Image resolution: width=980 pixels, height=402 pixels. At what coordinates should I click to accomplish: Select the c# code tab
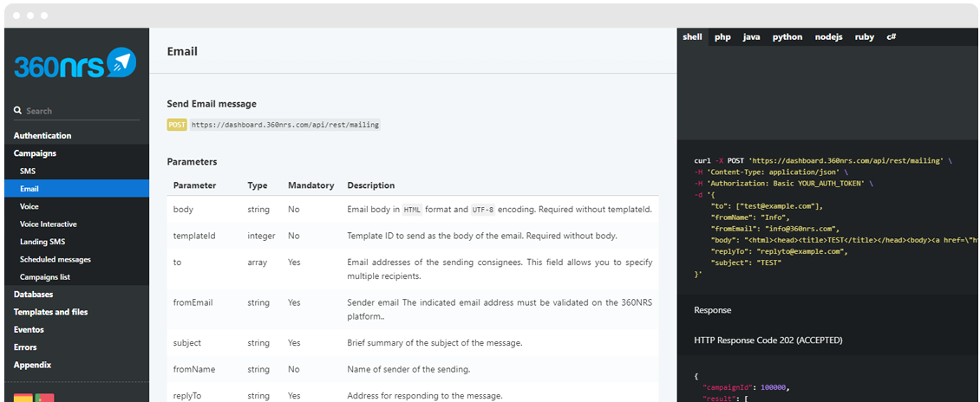tap(892, 37)
